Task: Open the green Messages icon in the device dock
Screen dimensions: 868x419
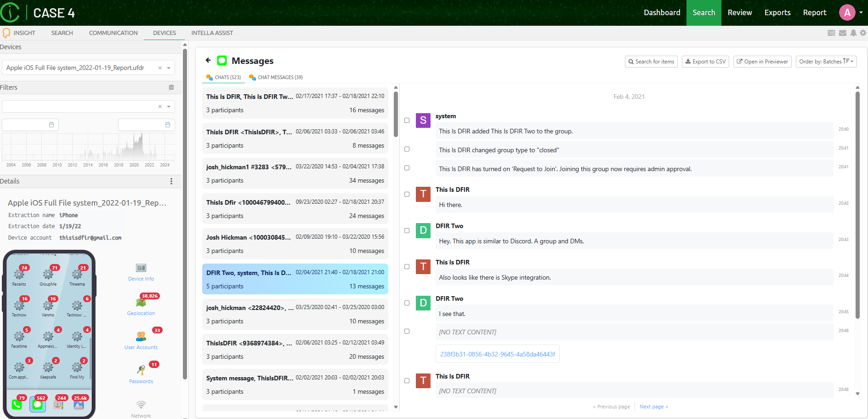Action: pos(37,404)
